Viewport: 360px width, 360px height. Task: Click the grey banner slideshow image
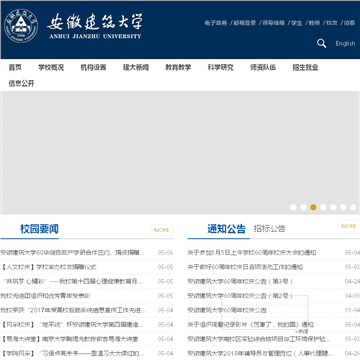(180, 153)
